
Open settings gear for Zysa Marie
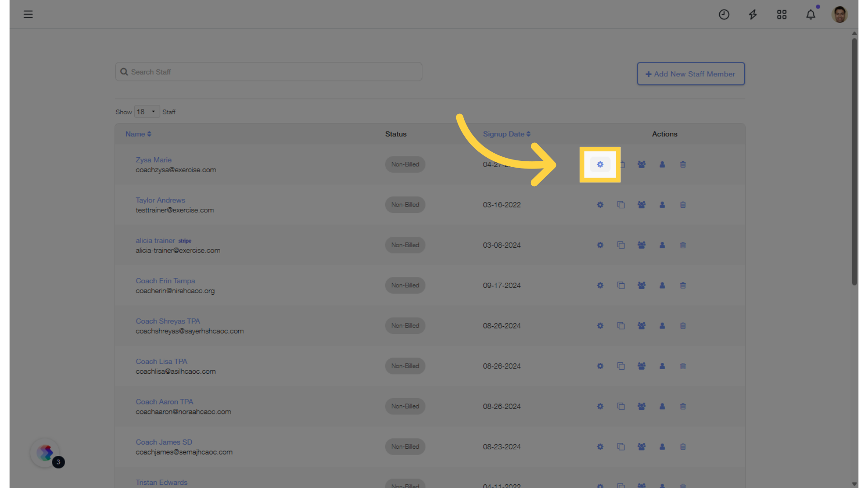(600, 164)
